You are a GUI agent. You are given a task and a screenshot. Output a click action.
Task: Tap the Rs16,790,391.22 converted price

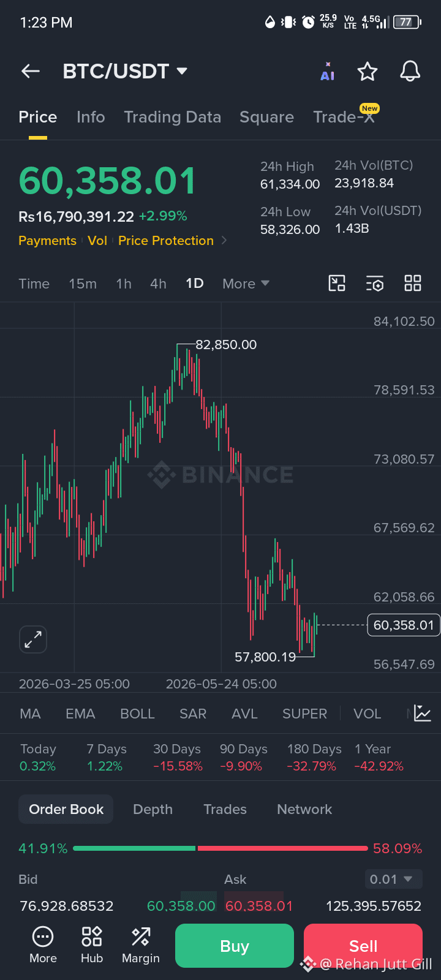coord(76,217)
